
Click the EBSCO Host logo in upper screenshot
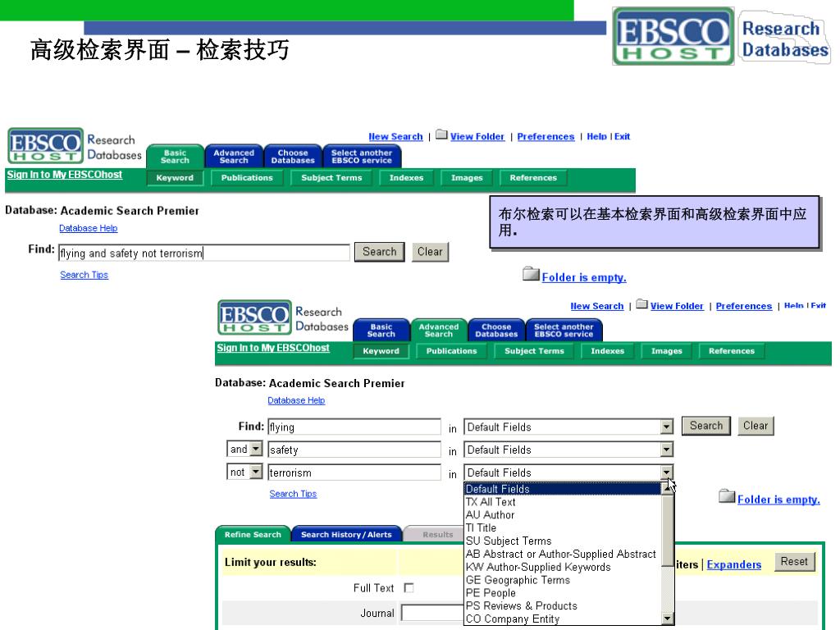click(46, 145)
